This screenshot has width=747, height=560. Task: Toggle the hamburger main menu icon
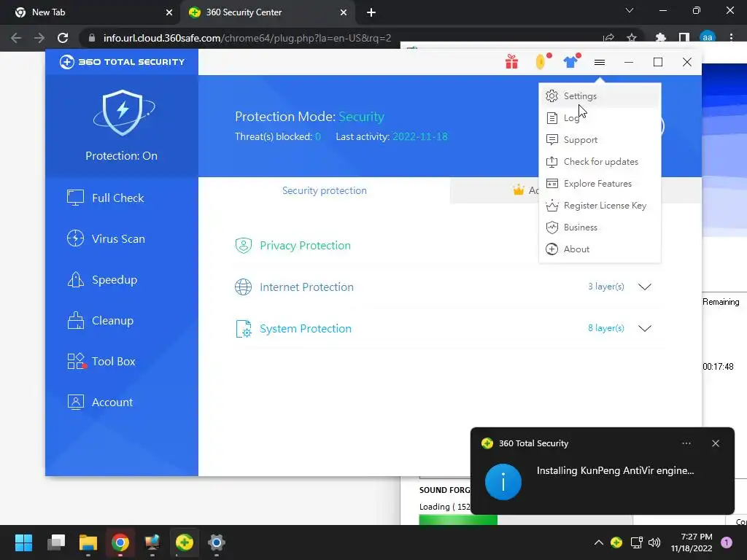click(x=600, y=62)
